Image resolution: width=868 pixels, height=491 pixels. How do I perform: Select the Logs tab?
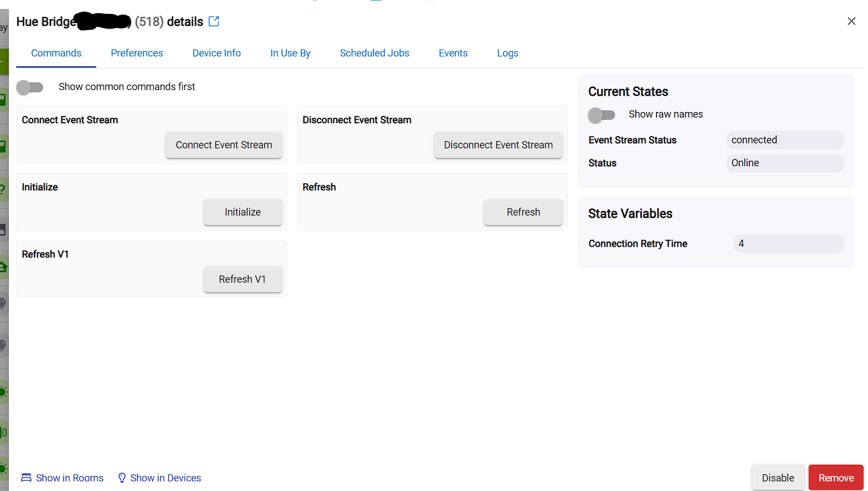click(x=508, y=53)
